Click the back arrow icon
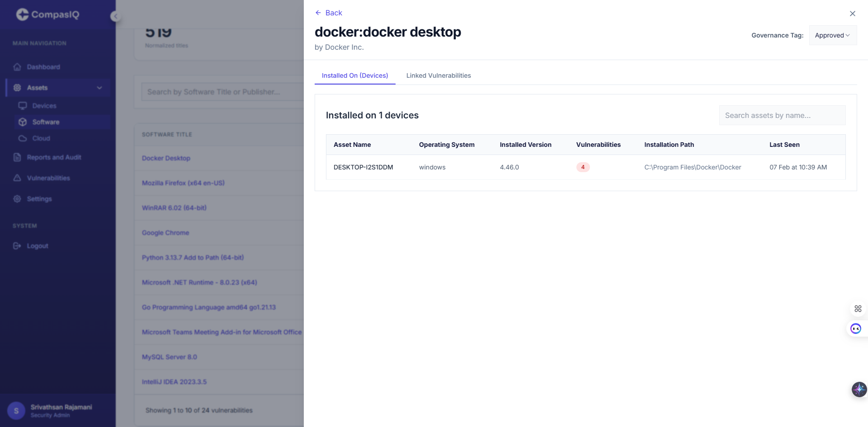 tap(318, 13)
